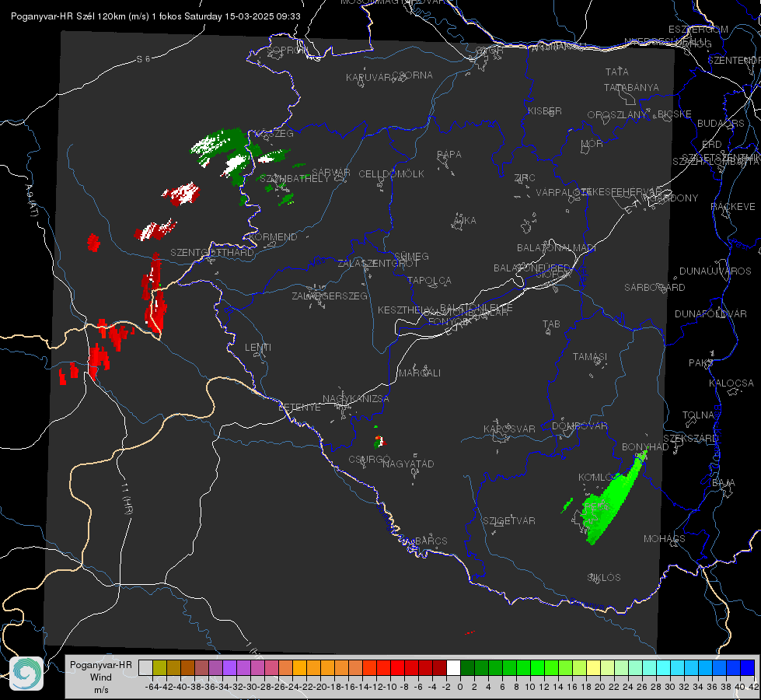Click the SARBOGARD label

point(655,288)
